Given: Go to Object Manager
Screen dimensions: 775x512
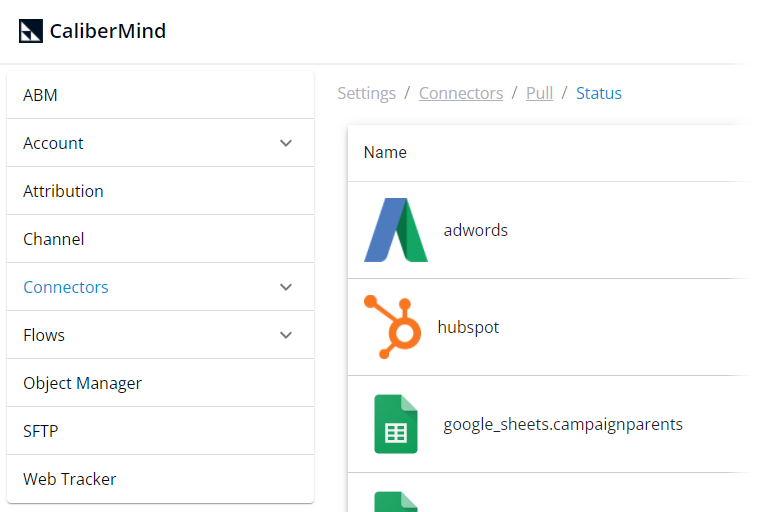Looking at the screenshot, I should point(82,383).
